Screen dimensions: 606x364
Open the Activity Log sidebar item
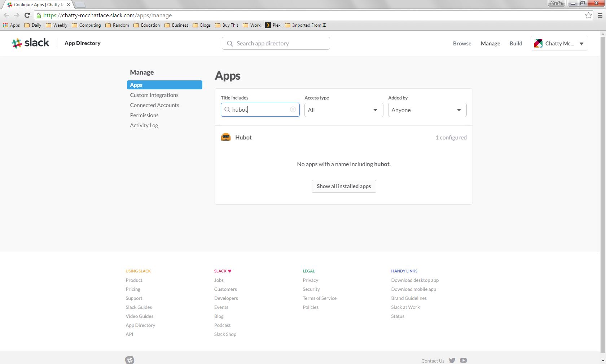pos(144,125)
